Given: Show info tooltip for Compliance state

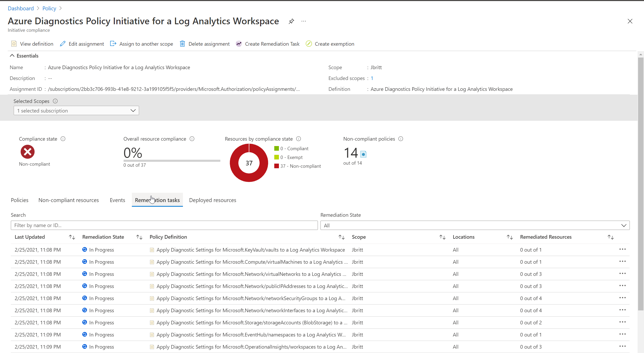Looking at the screenshot, I should [63, 139].
